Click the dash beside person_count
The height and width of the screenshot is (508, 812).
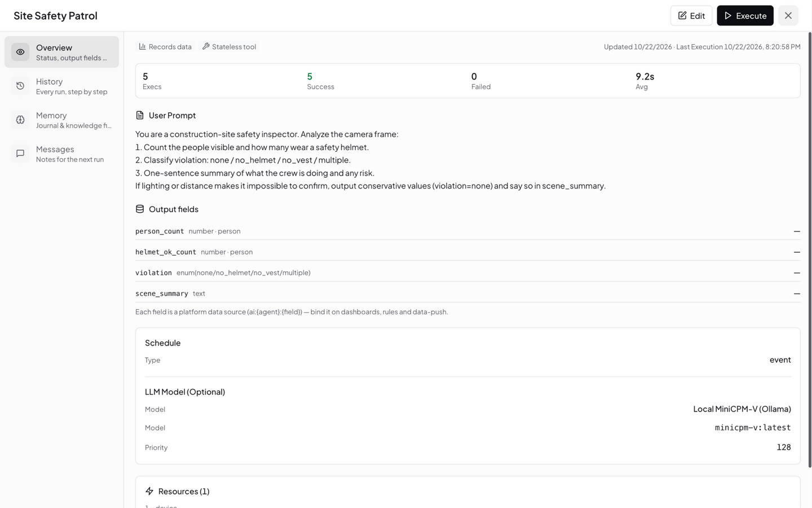point(797,231)
